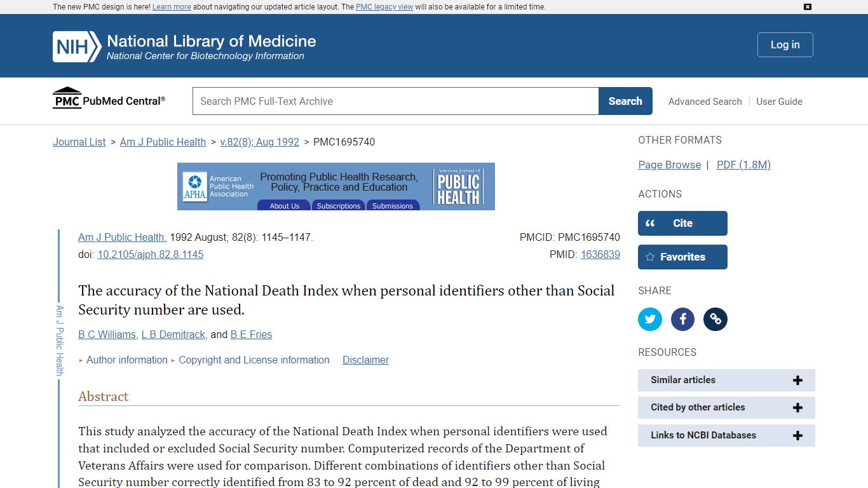Viewport: 868px width, 488px height.
Task: Open the Disclaimer link
Action: tap(365, 360)
